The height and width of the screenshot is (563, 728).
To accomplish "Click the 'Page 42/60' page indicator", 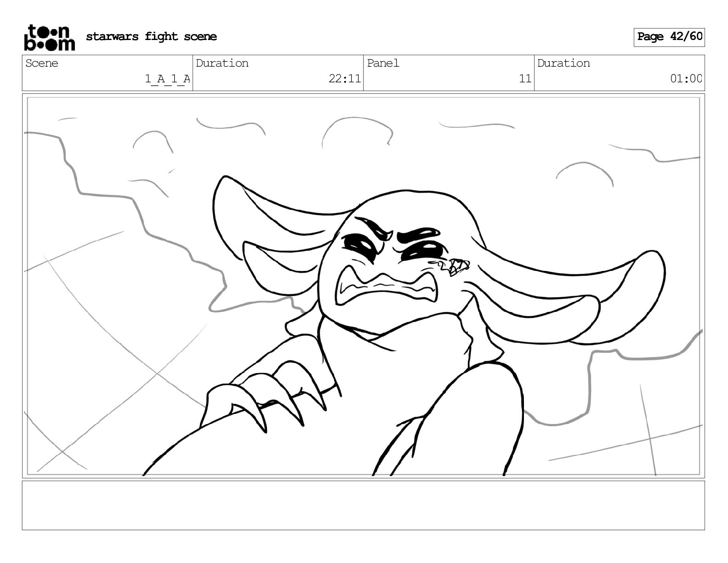I will [x=669, y=37].
